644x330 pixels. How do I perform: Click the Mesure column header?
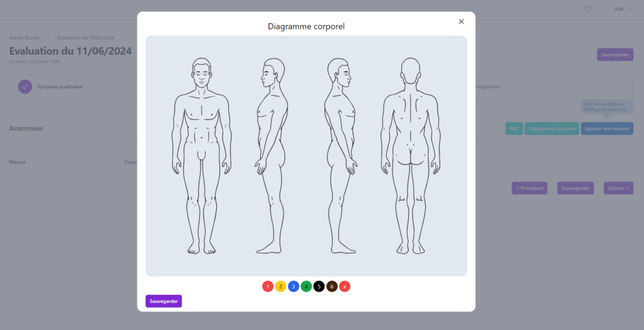17,162
